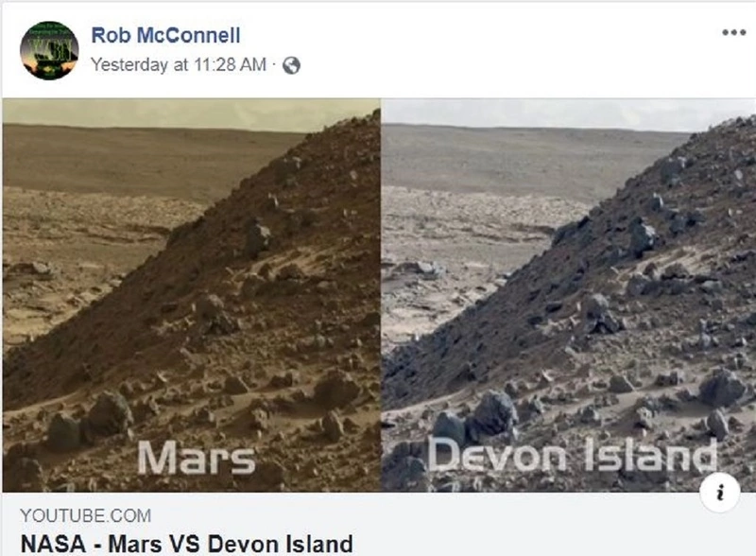
Task: Click the "Devon Island" caption text
Action: click(573, 454)
